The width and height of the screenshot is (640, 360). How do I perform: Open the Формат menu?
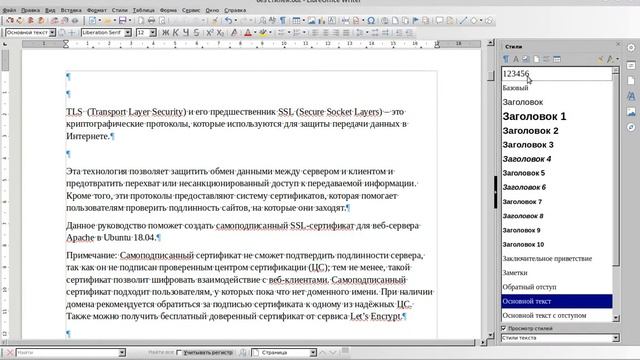(x=97, y=10)
